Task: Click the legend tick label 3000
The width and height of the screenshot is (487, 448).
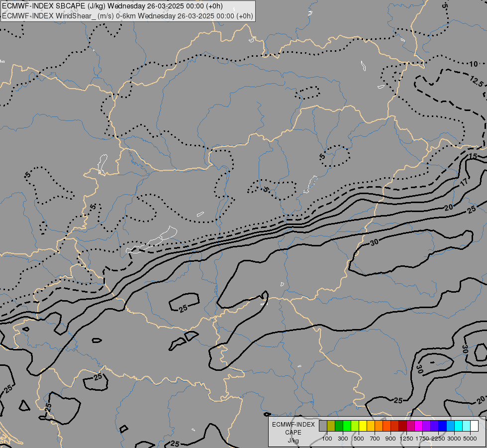Action: coord(454,439)
